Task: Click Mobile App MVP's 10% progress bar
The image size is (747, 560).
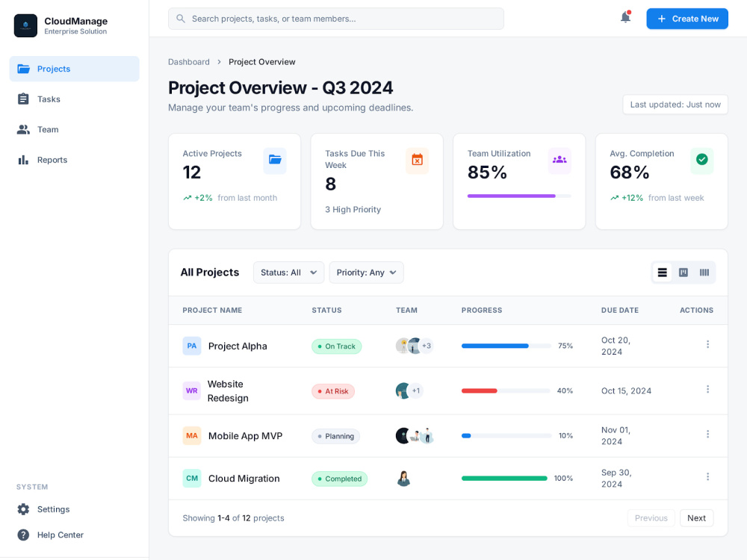Action: (506, 436)
